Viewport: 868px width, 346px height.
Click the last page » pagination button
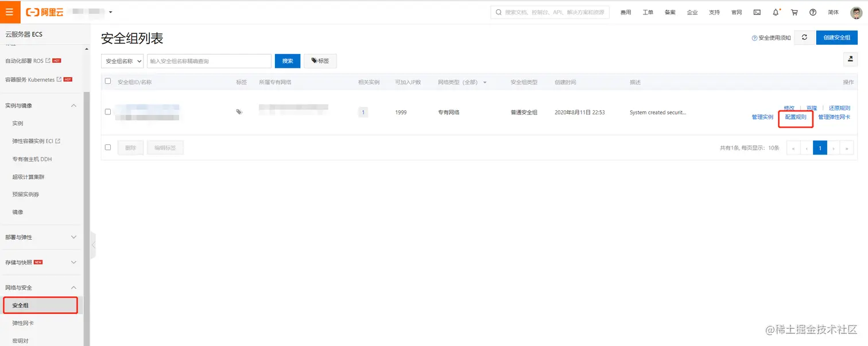coord(847,148)
